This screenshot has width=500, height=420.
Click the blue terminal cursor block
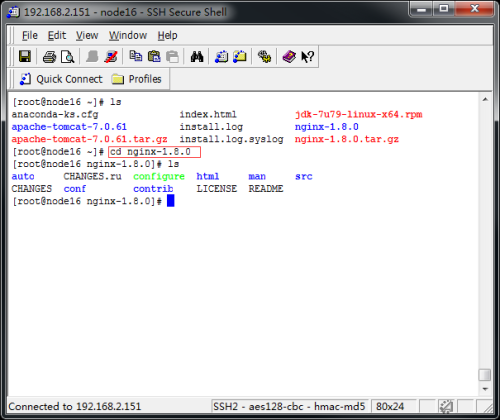click(x=170, y=201)
